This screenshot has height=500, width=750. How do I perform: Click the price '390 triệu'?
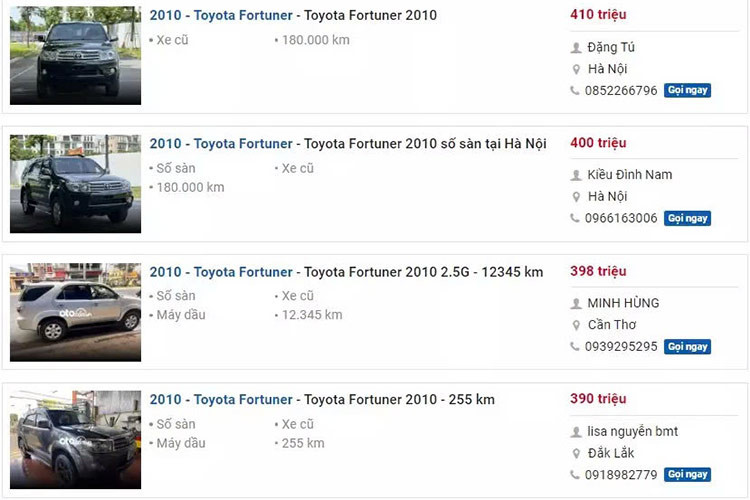(x=598, y=399)
